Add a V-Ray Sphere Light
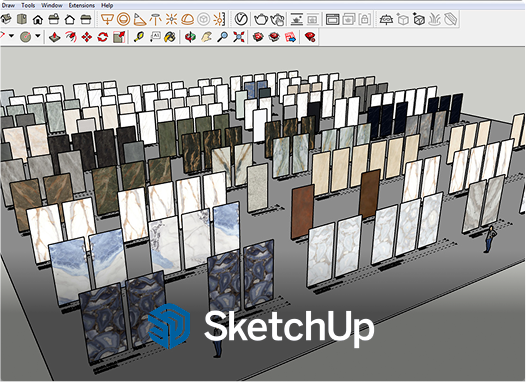 [x=123, y=19]
